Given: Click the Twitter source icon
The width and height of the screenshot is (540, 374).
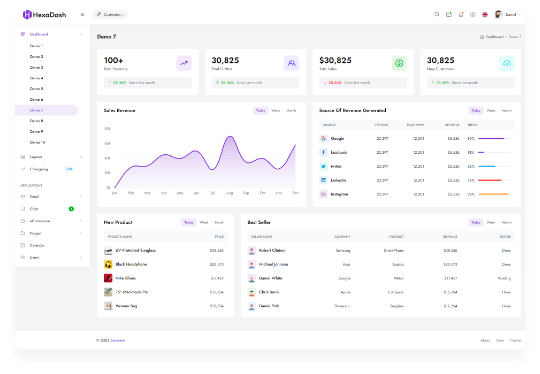Looking at the screenshot, I should click(x=323, y=166).
